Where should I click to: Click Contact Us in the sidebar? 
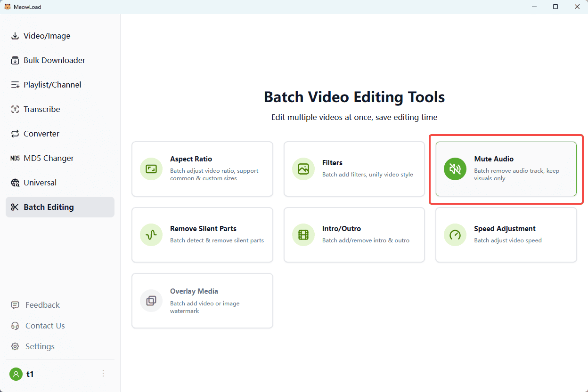45,326
